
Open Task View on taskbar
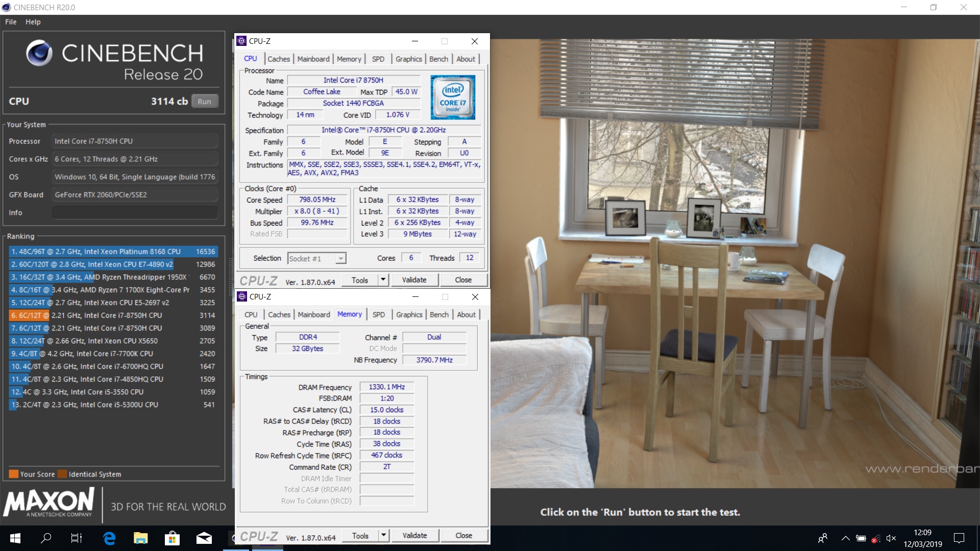(77, 538)
